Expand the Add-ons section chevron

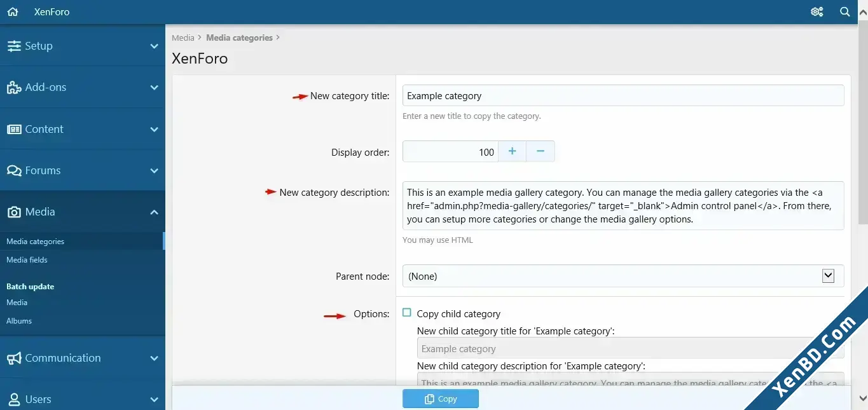click(x=154, y=88)
